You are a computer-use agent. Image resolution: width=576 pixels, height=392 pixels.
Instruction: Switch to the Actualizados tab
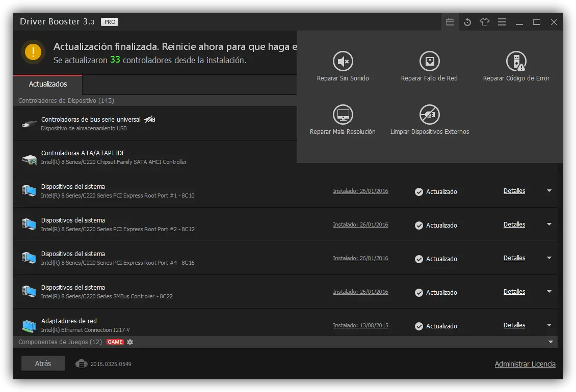point(48,84)
